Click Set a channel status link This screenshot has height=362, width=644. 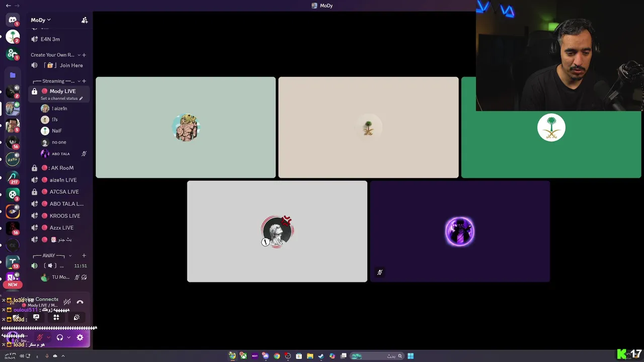pos(59,99)
